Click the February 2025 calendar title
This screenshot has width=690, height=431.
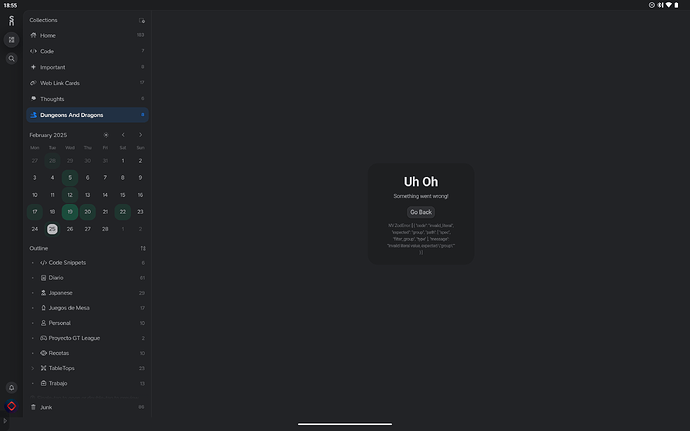click(48, 135)
